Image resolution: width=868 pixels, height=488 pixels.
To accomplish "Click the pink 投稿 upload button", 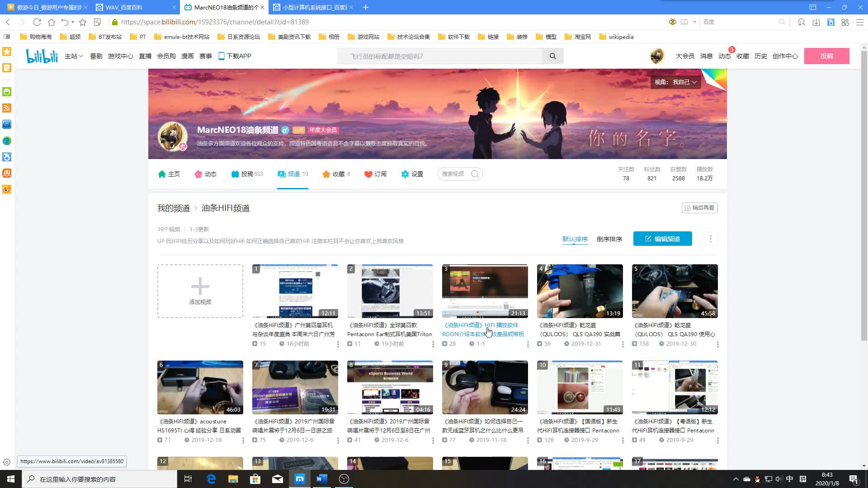I will (x=826, y=56).
